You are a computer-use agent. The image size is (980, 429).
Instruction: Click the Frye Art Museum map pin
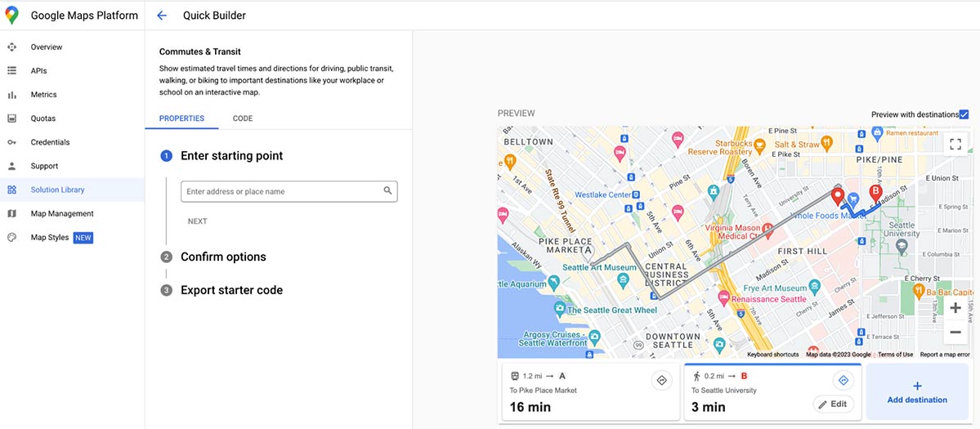(814, 288)
